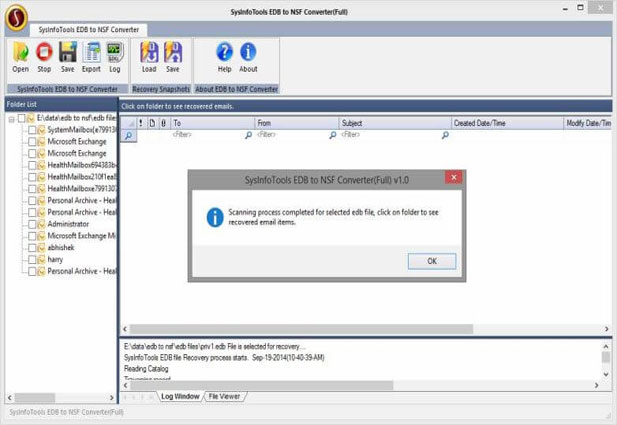617x425 pixels.
Task: Click the document type column header icon
Action: [152, 123]
